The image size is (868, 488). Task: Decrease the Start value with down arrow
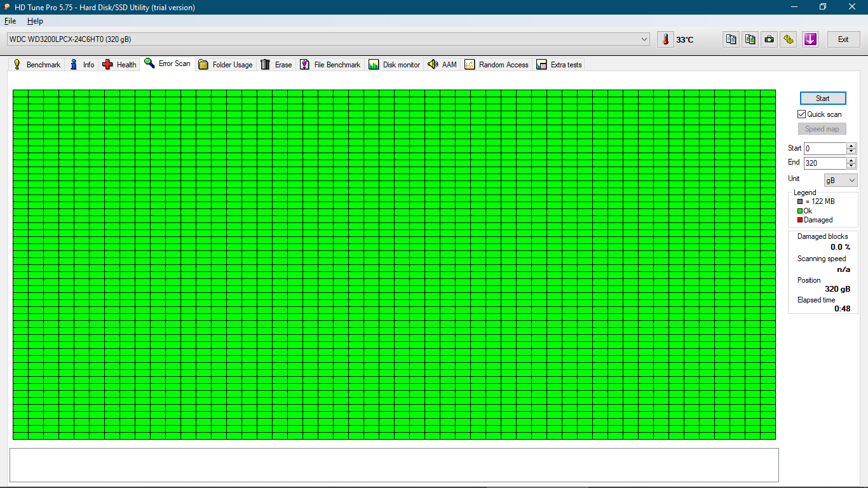pos(851,151)
